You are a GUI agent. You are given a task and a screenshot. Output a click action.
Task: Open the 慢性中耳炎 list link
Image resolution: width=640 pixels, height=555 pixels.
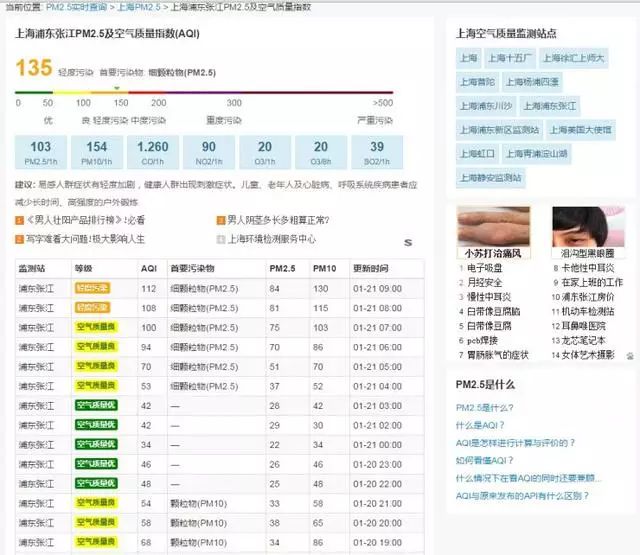coord(489,297)
